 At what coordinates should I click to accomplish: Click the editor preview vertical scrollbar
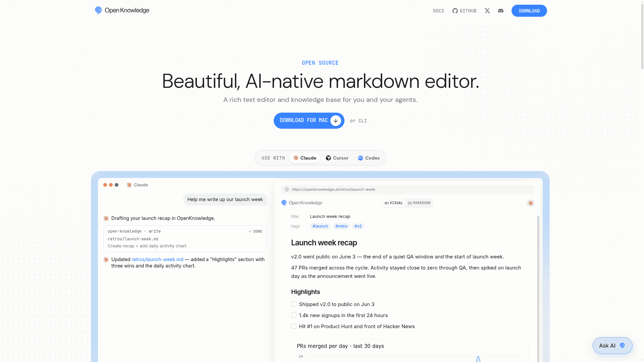pos(538,288)
